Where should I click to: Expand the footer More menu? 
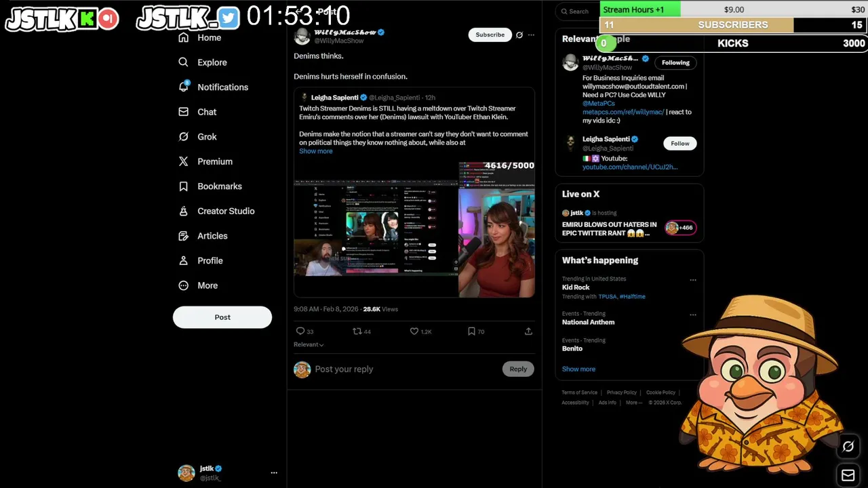pyautogui.click(x=634, y=403)
